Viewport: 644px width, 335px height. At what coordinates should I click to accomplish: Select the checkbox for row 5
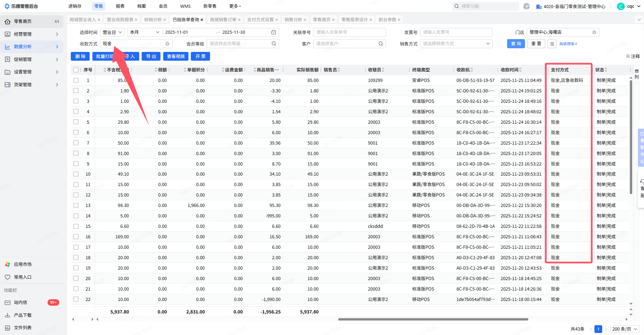pyautogui.click(x=76, y=122)
